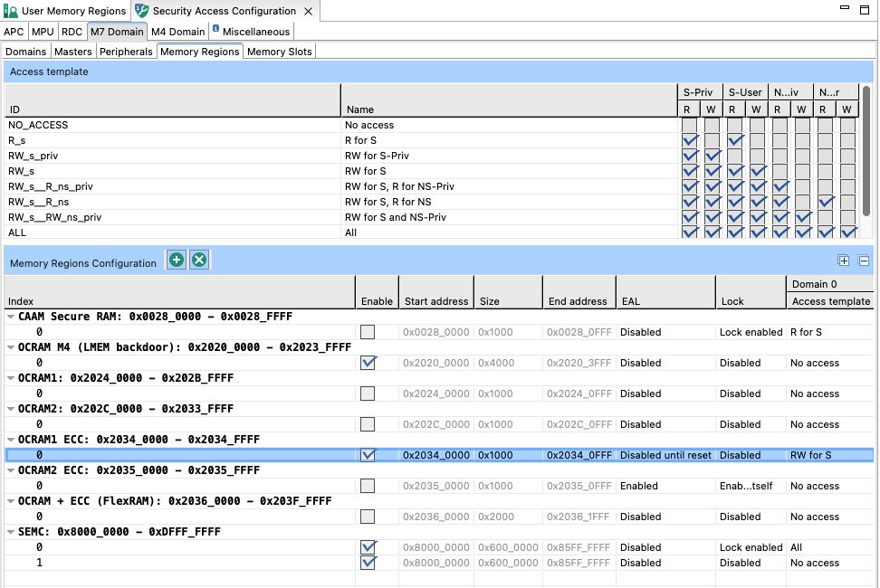Click the Start address column header
The image size is (880, 588).
[x=435, y=301]
